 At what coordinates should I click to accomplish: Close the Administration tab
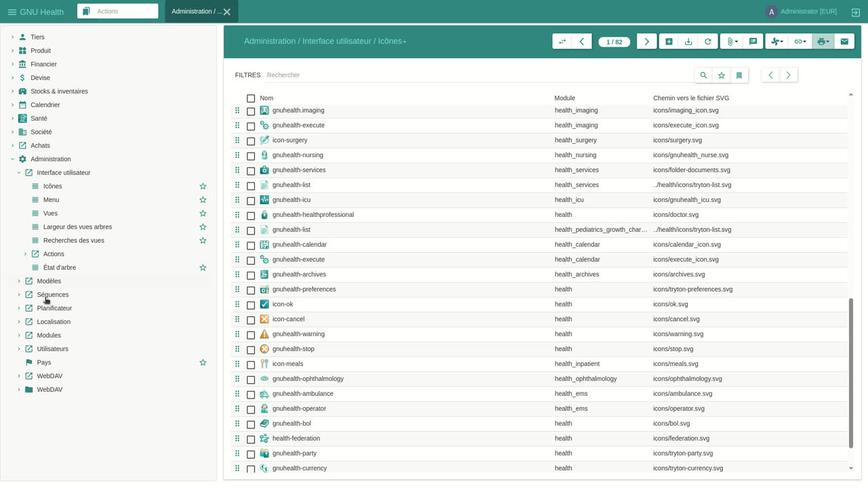click(x=227, y=12)
